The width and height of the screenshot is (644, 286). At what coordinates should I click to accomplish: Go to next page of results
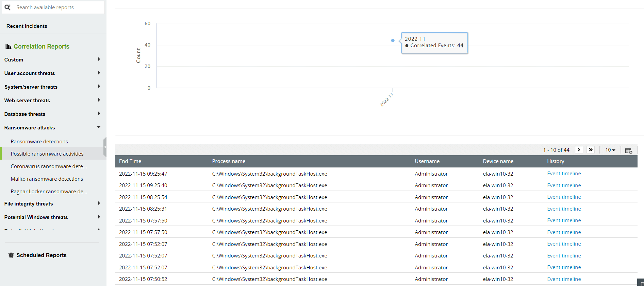pyautogui.click(x=579, y=150)
